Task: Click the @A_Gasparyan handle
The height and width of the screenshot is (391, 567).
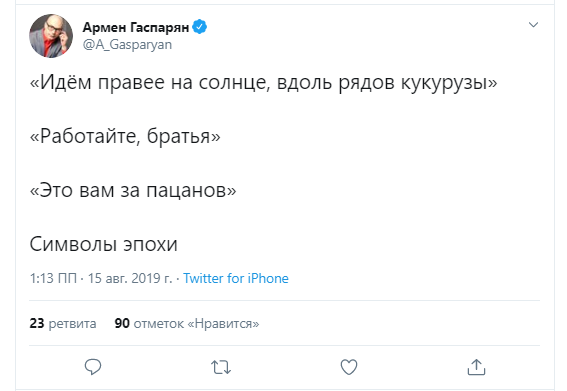Action: coord(127,44)
